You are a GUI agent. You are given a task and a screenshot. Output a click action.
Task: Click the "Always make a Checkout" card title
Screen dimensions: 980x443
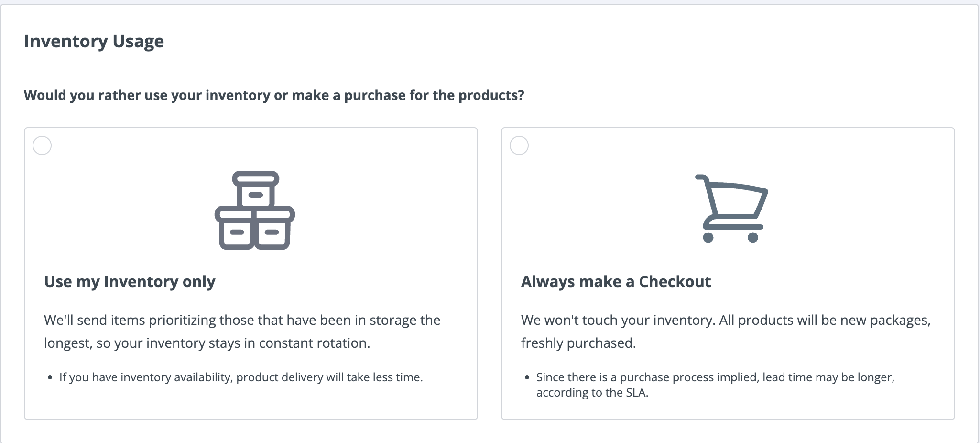616,282
